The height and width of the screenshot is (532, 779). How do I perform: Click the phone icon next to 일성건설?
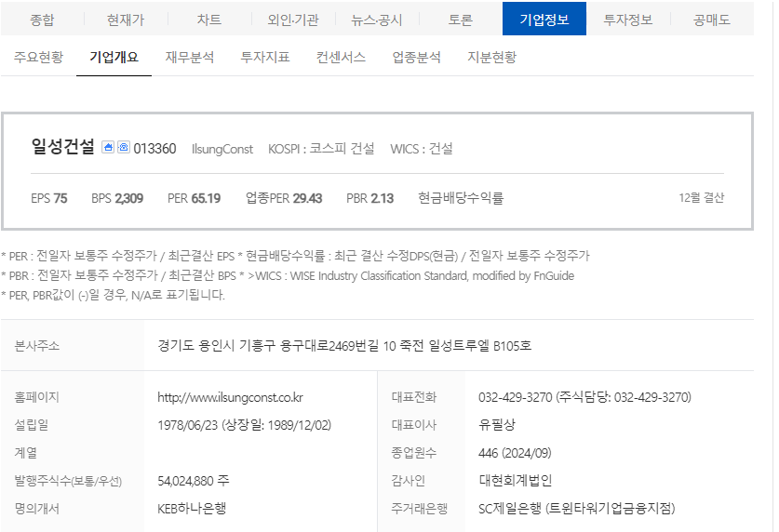tap(124, 147)
